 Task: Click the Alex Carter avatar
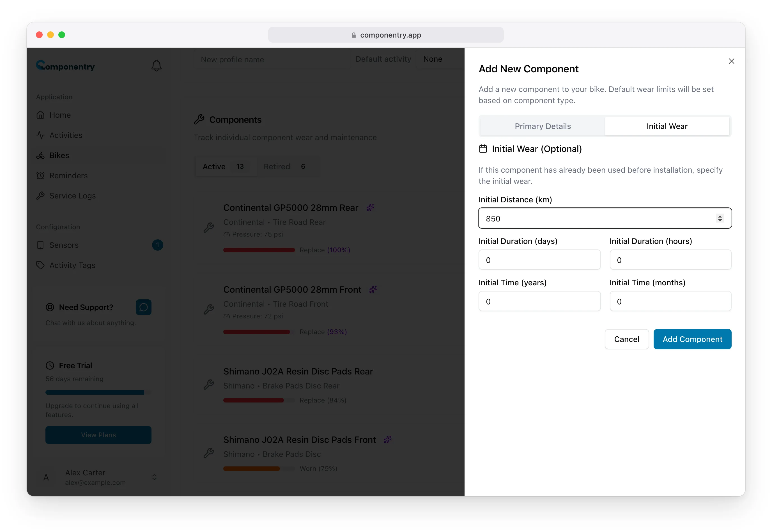tap(46, 477)
